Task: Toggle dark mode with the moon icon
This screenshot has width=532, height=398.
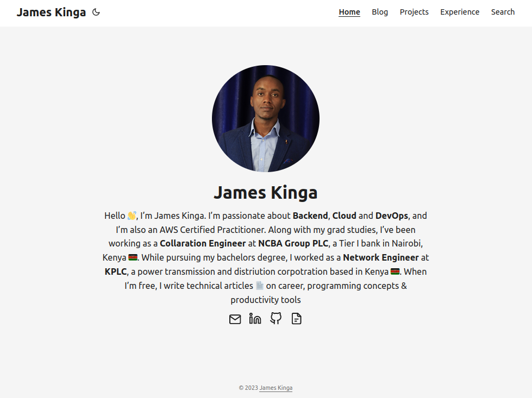Action: pos(96,12)
